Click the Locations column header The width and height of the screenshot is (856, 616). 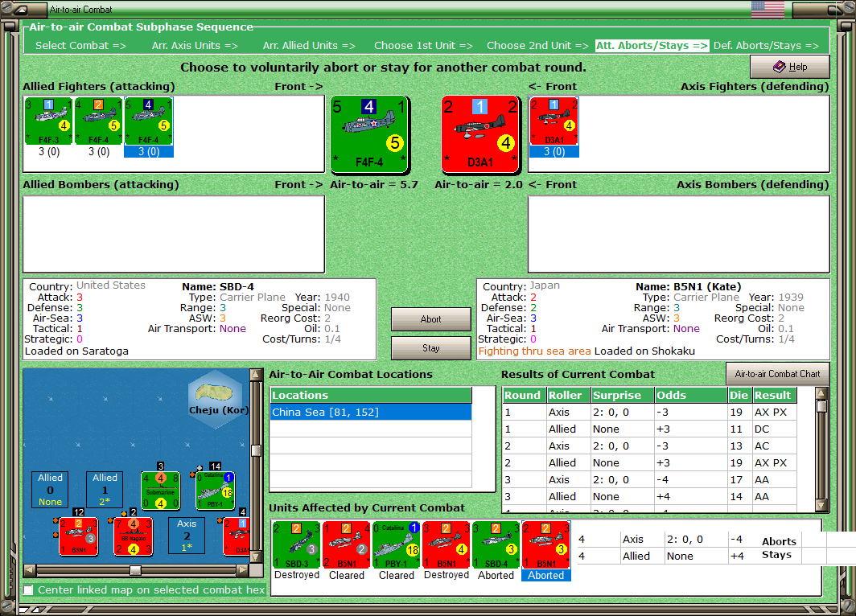click(371, 395)
